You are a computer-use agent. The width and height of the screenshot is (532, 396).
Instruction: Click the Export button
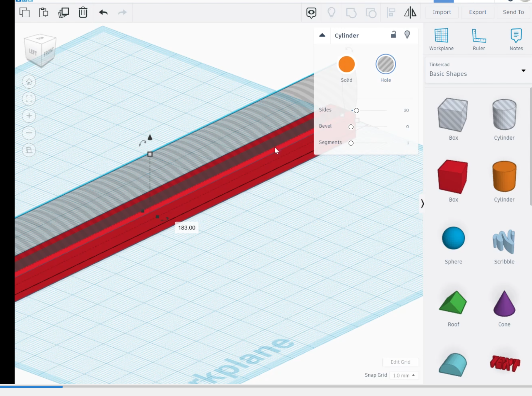point(478,12)
